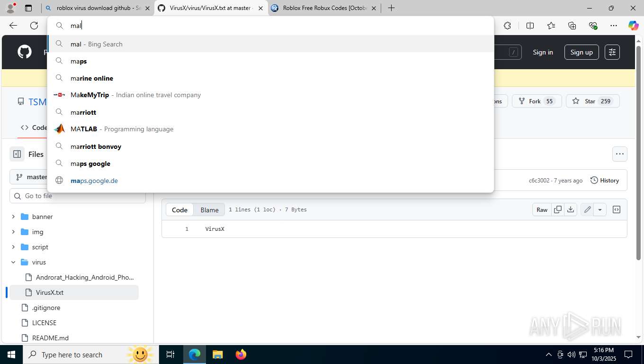Copy raw file contents icon
This screenshot has width=644, height=364.
[x=558, y=209]
